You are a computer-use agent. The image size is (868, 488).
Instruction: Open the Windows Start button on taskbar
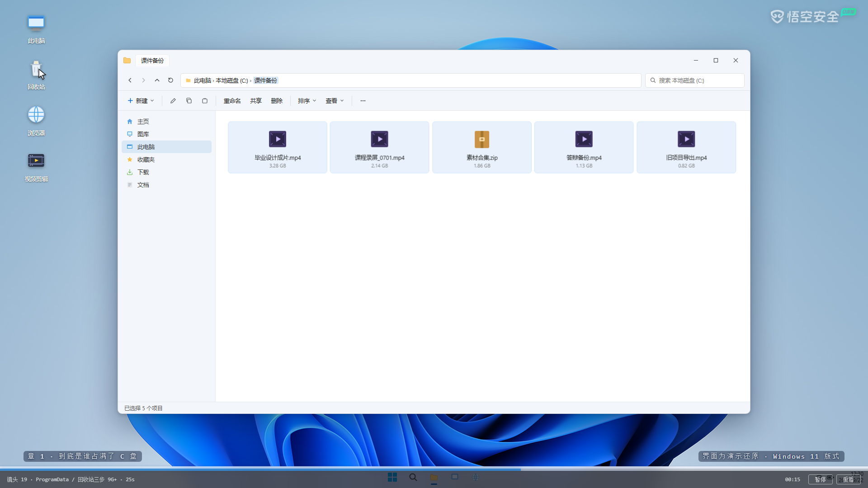coord(392,477)
